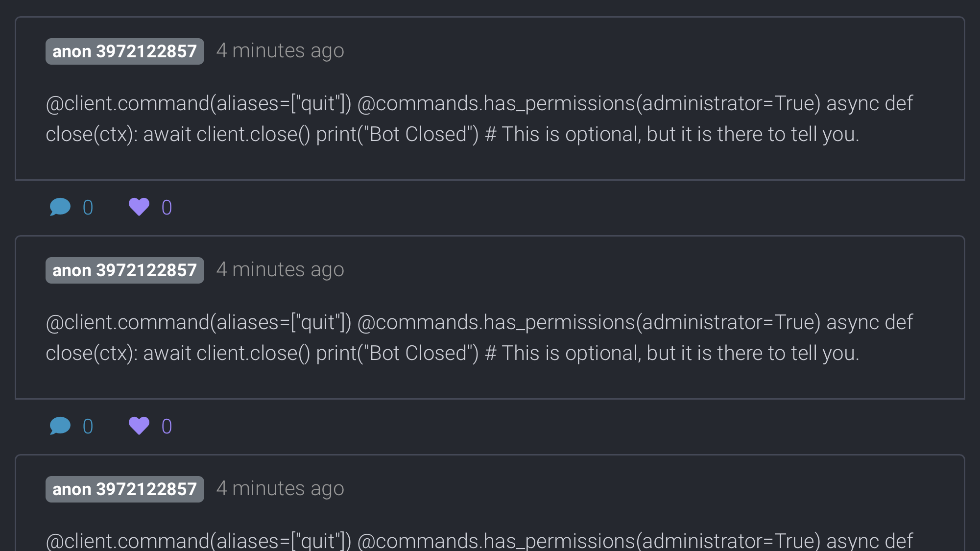Tap the purple heart icon under the second post

pos(139,426)
